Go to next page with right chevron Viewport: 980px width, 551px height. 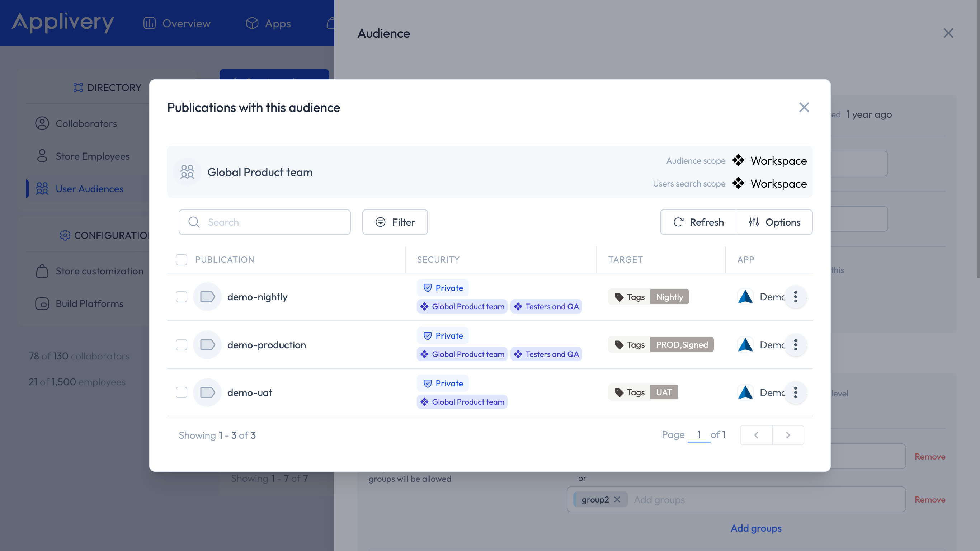pyautogui.click(x=788, y=435)
